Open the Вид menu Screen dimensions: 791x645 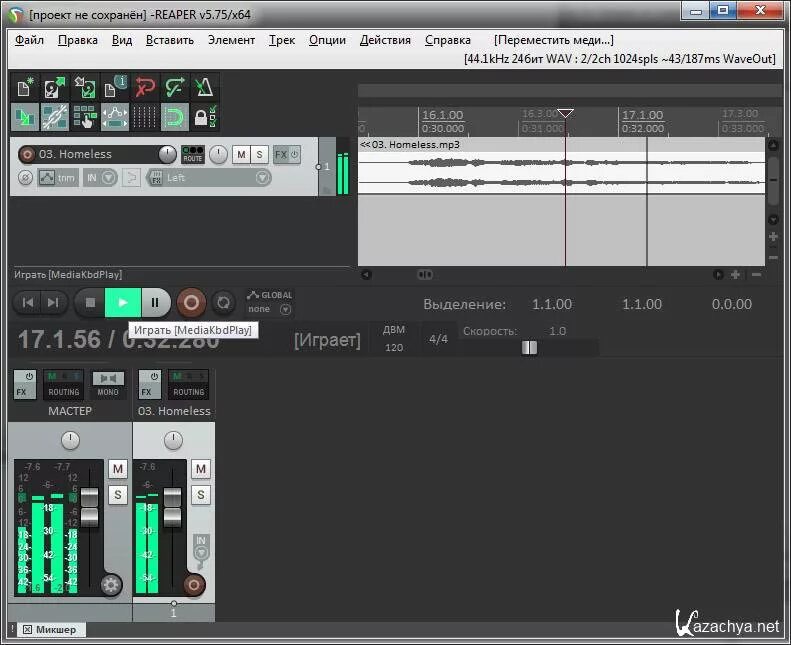click(122, 40)
